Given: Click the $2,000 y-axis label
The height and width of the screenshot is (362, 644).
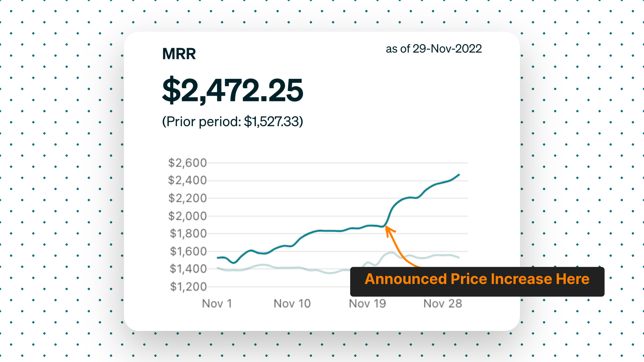Looking at the screenshot, I should tap(187, 216).
